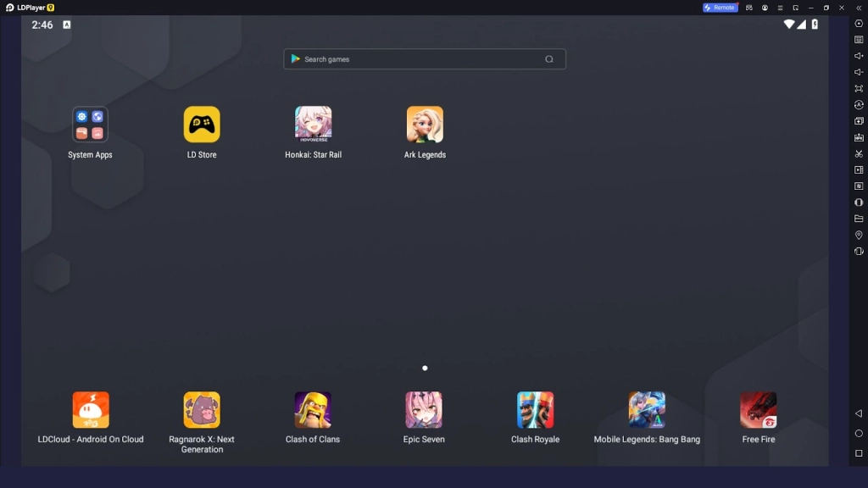Open LD Store app
The height and width of the screenshot is (488, 868).
pyautogui.click(x=202, y=125)
